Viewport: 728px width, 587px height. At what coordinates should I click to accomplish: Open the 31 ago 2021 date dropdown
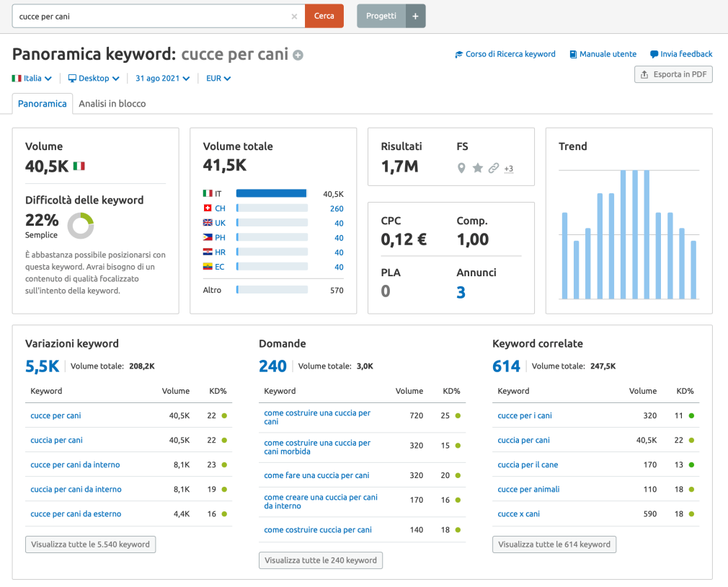tap(162, 79)
